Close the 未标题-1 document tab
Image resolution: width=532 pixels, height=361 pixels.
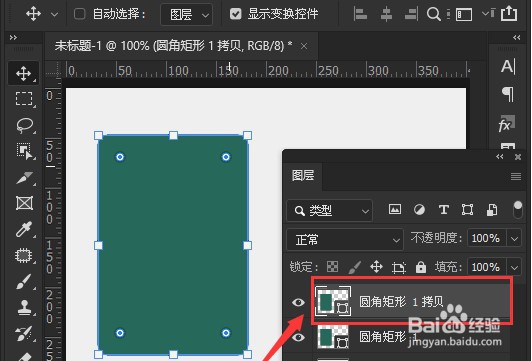point(304,46)
